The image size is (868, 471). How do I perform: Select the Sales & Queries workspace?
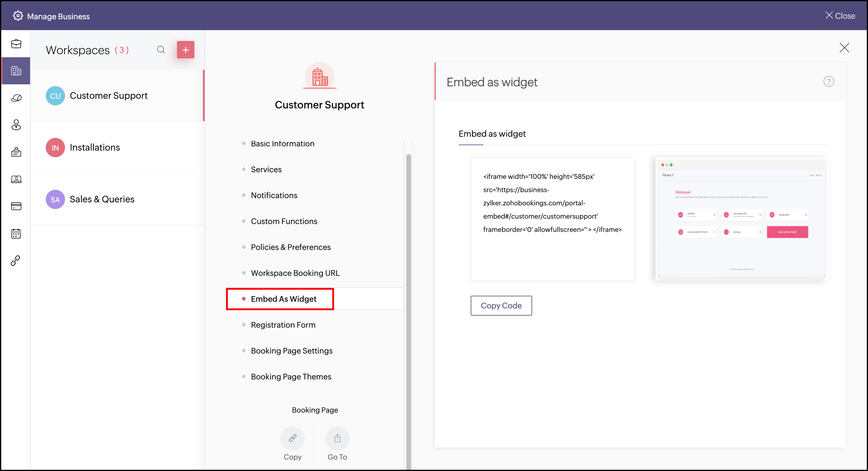[102, 199]
